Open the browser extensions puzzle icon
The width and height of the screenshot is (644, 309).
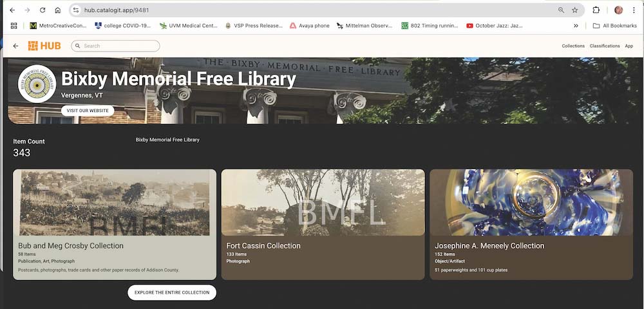(x=596, y=10)
